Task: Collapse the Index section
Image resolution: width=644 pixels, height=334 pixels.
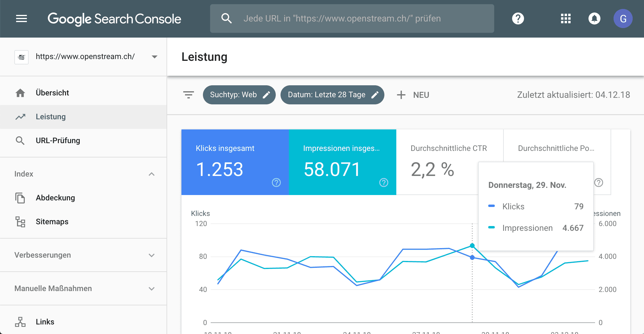Action: click(152, 174)
